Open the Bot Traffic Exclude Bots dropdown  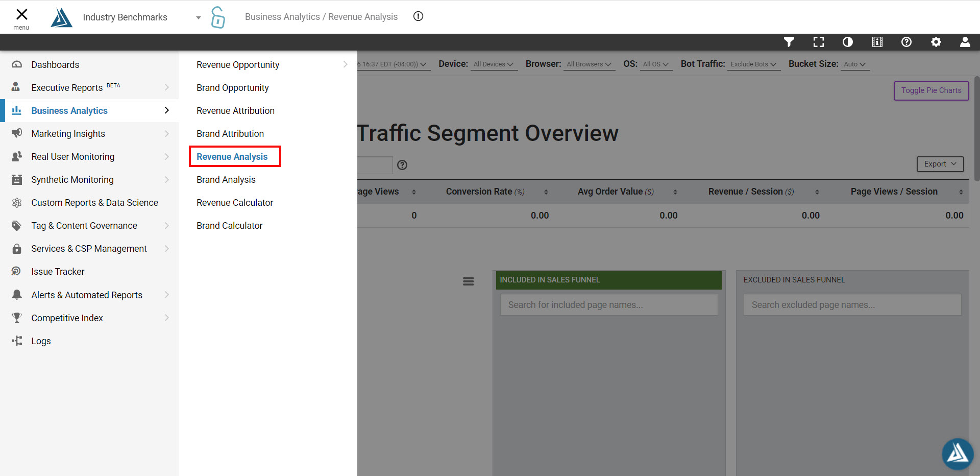(x=754, y=64)
